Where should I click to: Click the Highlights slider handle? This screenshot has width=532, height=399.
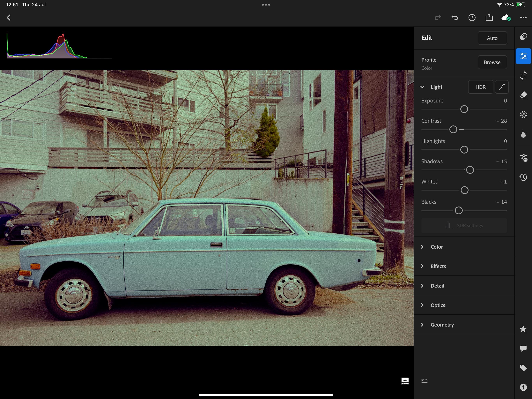464,150
